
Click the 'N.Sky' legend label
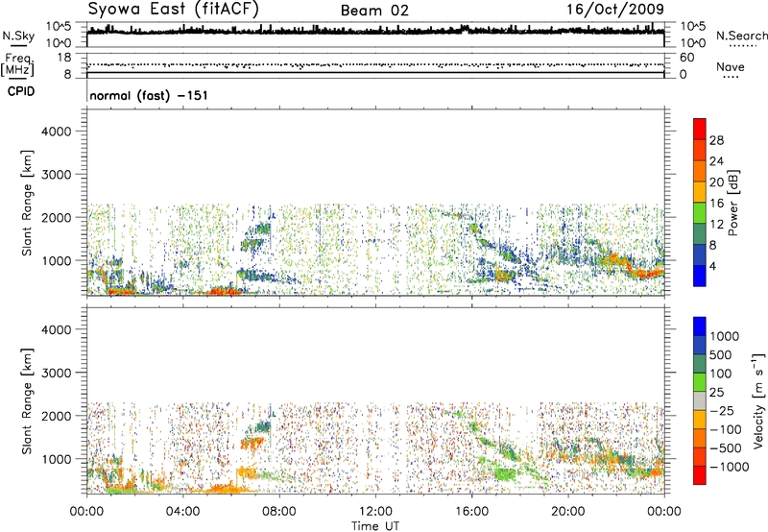(x=18, y=36)
